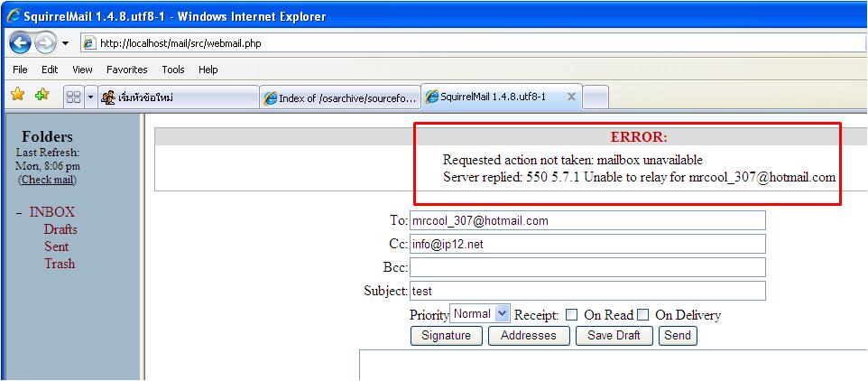The width and height of the screenshot is (868, 381).
Task: Open the File menu
Action: pyautogui.click(x=20, y=70)
